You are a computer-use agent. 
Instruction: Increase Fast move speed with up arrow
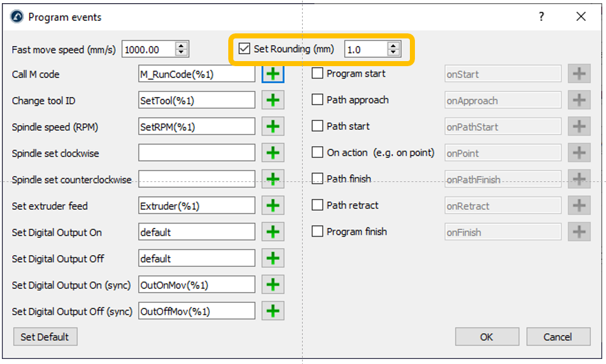(x=182, y=46)
